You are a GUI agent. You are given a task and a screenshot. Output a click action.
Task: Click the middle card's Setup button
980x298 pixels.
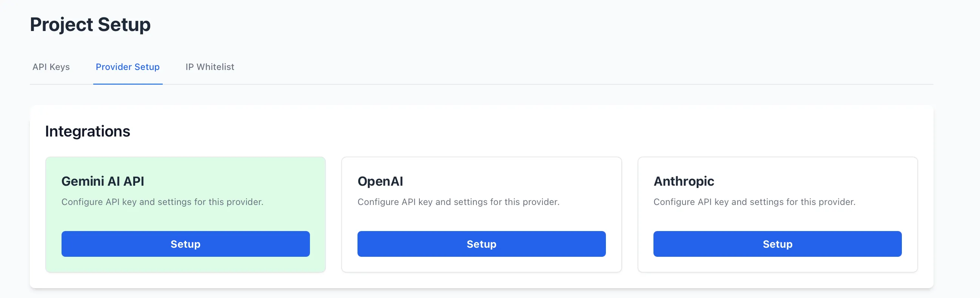click(x=481, y=244)
